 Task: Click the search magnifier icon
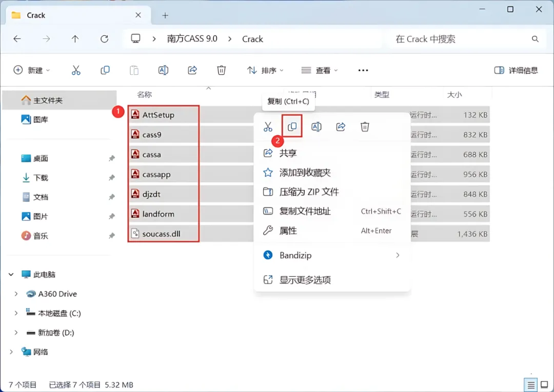pyautogui.click(x=535, y=39)
